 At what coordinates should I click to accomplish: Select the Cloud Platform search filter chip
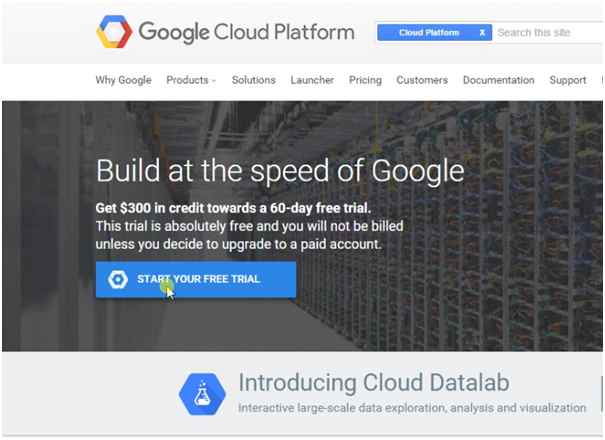click(429, 33)
